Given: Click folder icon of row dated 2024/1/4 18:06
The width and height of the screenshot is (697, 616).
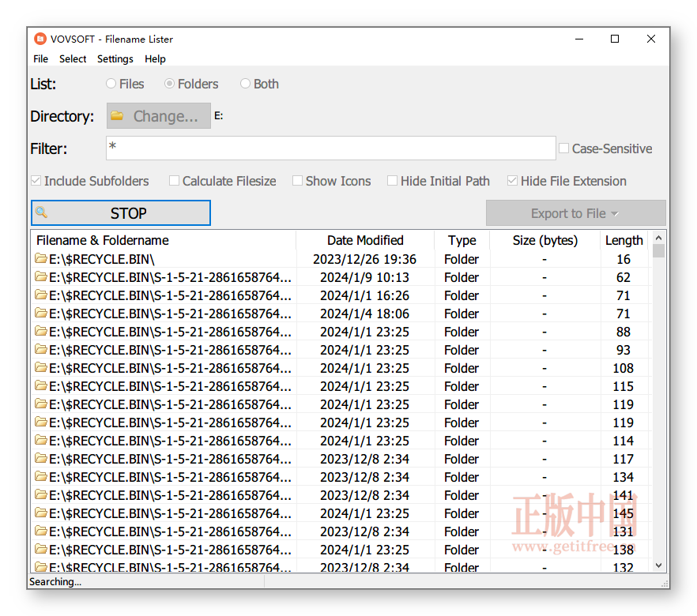Looking at the screenshot, I should tap(41, 313).
